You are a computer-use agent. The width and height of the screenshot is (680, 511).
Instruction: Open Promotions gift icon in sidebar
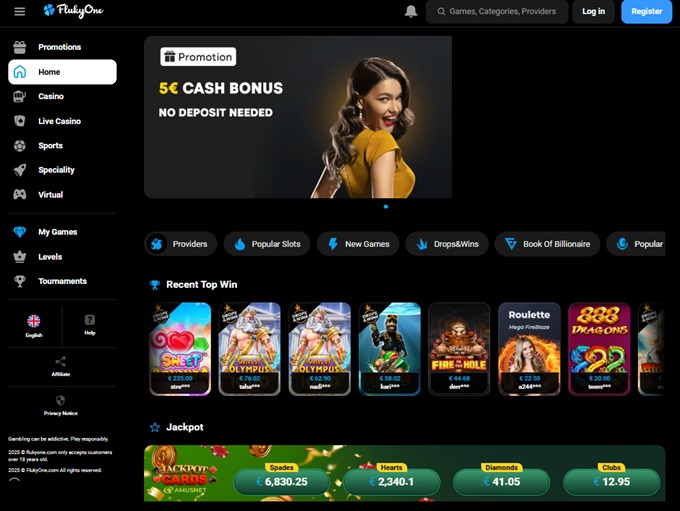[20, 47]
